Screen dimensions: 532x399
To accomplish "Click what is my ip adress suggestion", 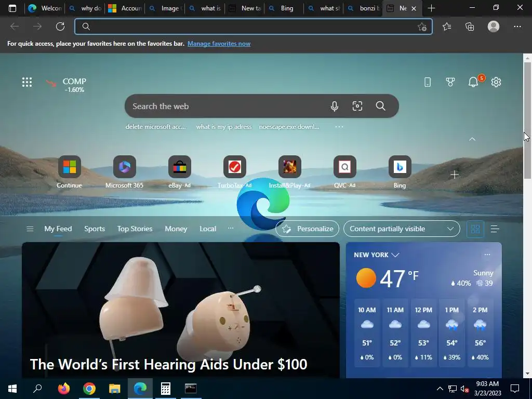I will tap(224, 127).
